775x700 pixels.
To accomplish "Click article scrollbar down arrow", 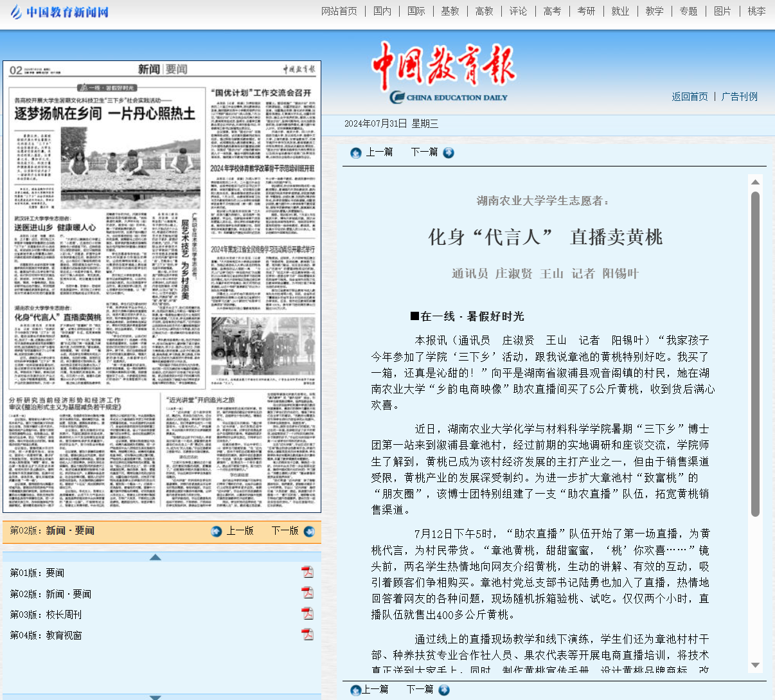I will click(755, 665).
